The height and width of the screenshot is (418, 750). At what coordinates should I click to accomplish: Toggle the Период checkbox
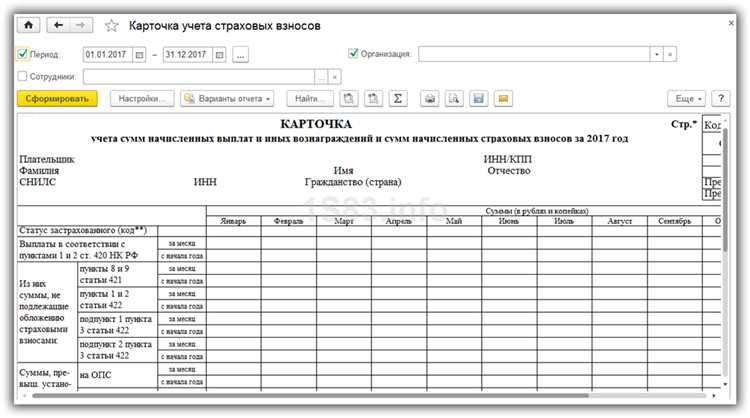click(22, 54)
